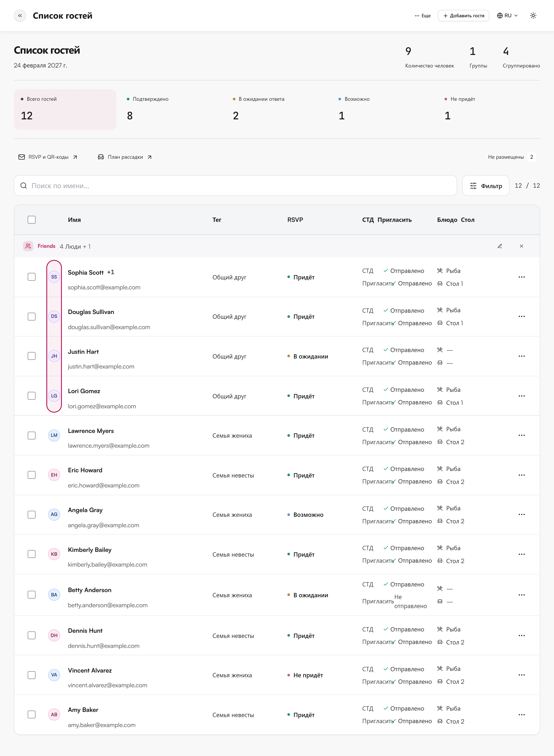
Task: Sort by the RSVP column header
Action: coord(295,220)
